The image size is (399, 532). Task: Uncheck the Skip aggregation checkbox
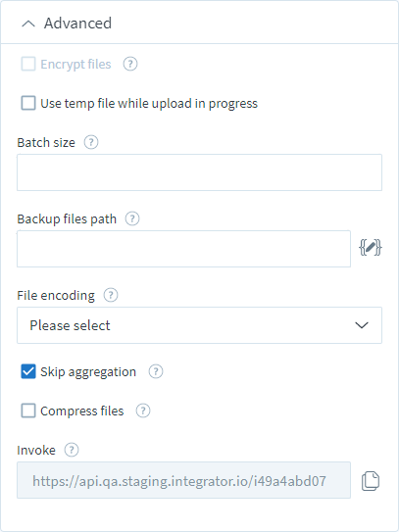[28, 371]
